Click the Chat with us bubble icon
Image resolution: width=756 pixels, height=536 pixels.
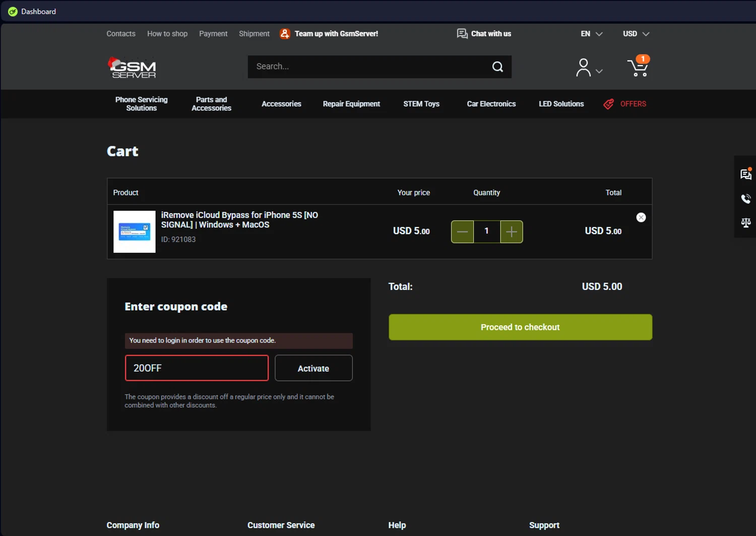(462, 34)
